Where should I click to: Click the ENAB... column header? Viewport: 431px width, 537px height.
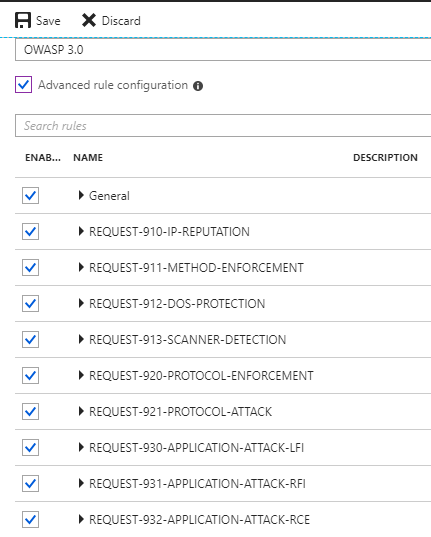[x=43, y=158]
